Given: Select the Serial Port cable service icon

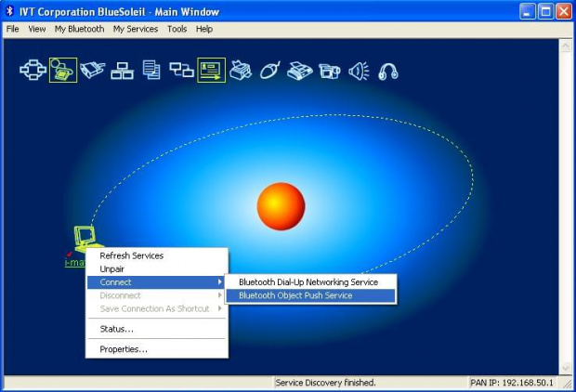Looking at the screenshot, I should point(92,70).
